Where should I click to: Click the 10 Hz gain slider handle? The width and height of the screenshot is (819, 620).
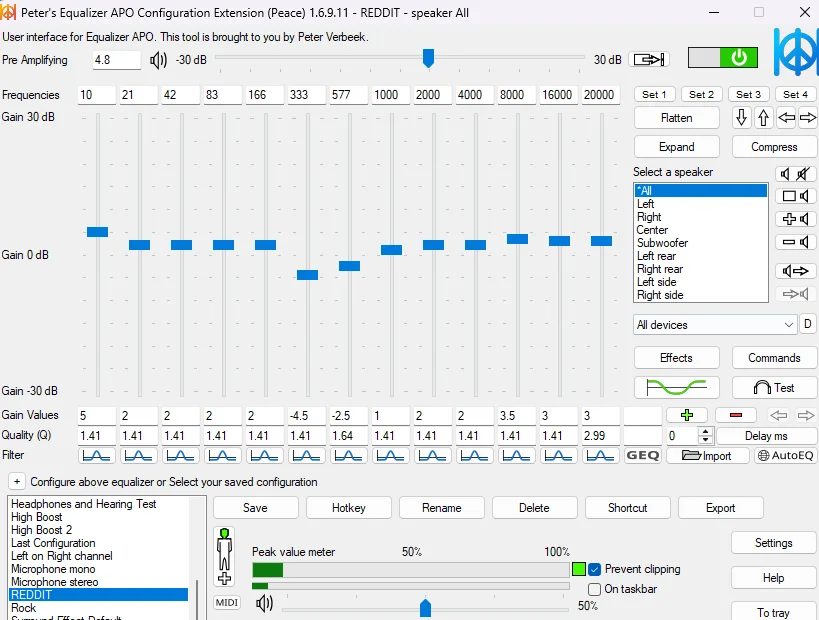pyautogui.click(x=97, y=232)
